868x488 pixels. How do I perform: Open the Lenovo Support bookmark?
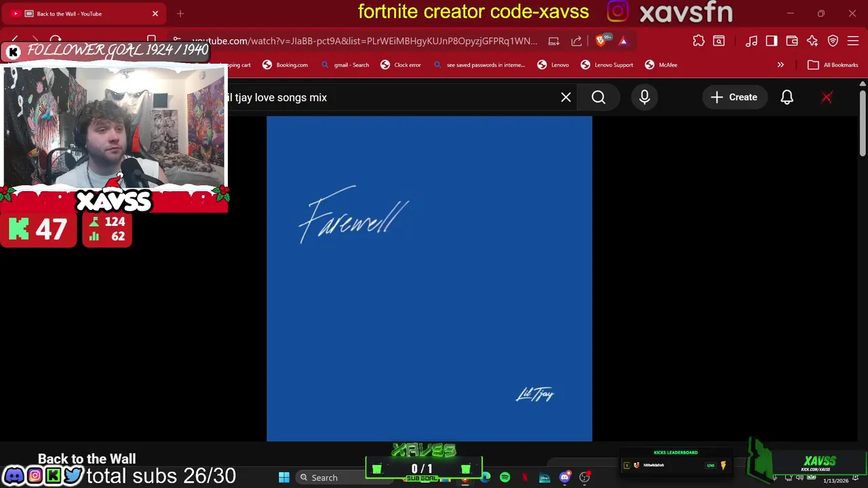point(607,65)
